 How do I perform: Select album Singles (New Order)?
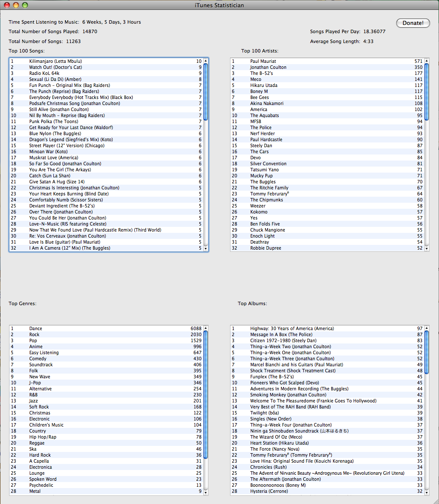point(327,419)
